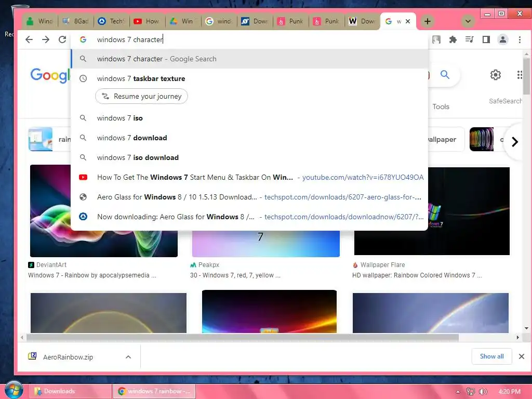
Task: Show hidden tray icons arrow
Action: 458,392
